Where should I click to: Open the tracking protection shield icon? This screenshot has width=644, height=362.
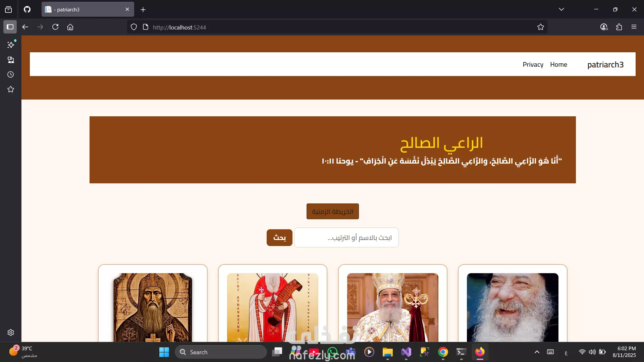[134, 27]
